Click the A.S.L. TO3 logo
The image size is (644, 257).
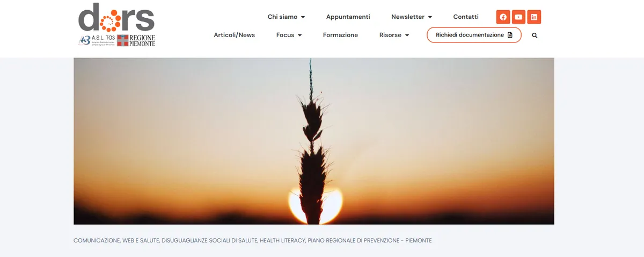97,40
